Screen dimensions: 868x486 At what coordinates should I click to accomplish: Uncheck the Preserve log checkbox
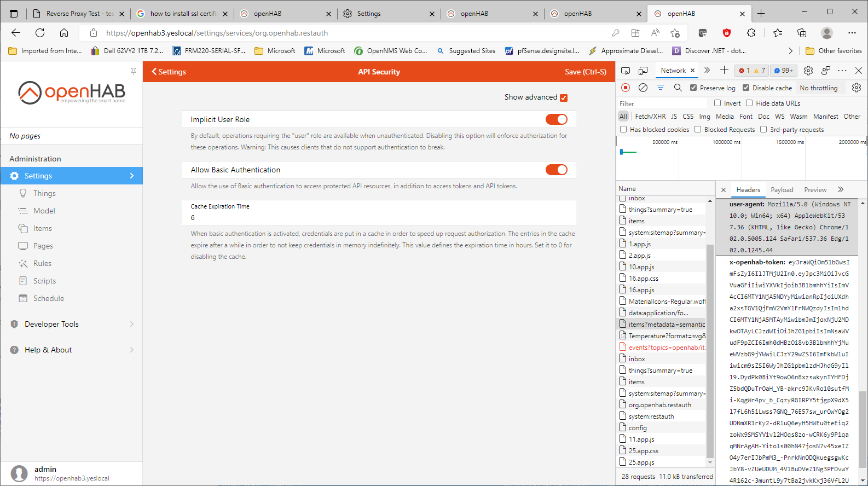click(693, 88)
